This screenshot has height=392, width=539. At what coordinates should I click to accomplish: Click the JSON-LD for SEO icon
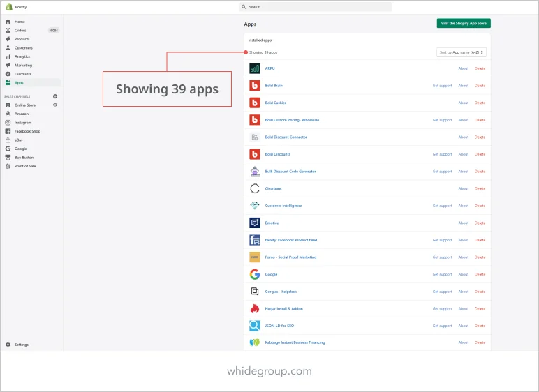coord(254,326)
